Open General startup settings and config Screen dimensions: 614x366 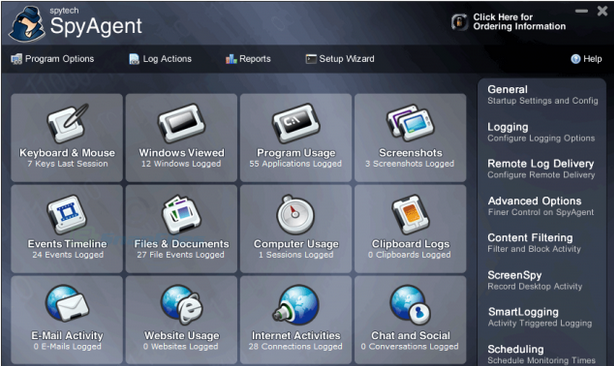[x=543, y=95]
